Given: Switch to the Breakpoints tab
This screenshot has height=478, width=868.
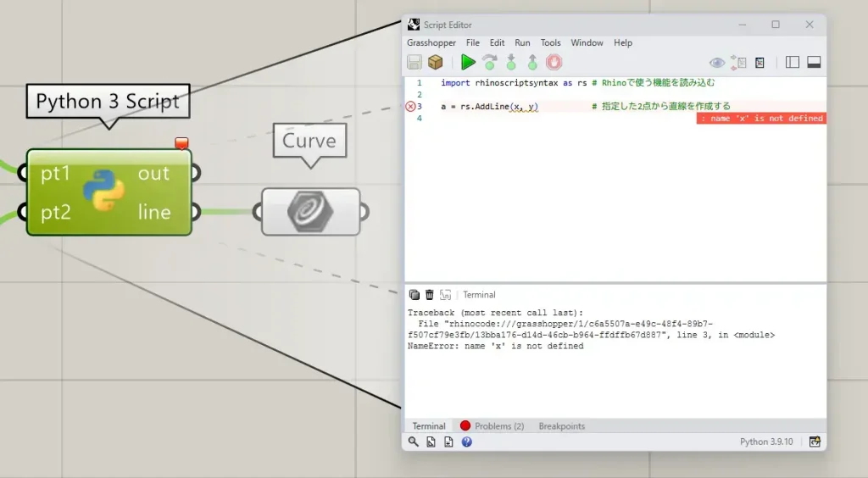Looking at the screenshot, I should 561,426.
